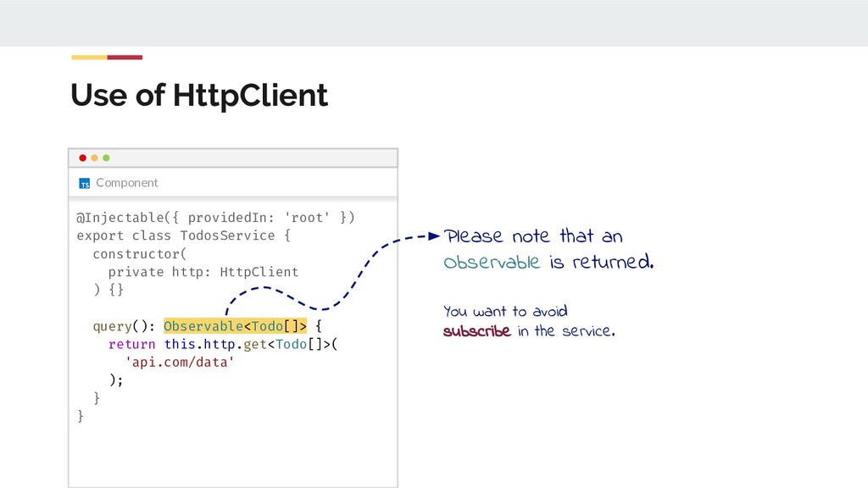Click the bold red word 'subscribe'
868x488 pixels.
coord(476,331)
